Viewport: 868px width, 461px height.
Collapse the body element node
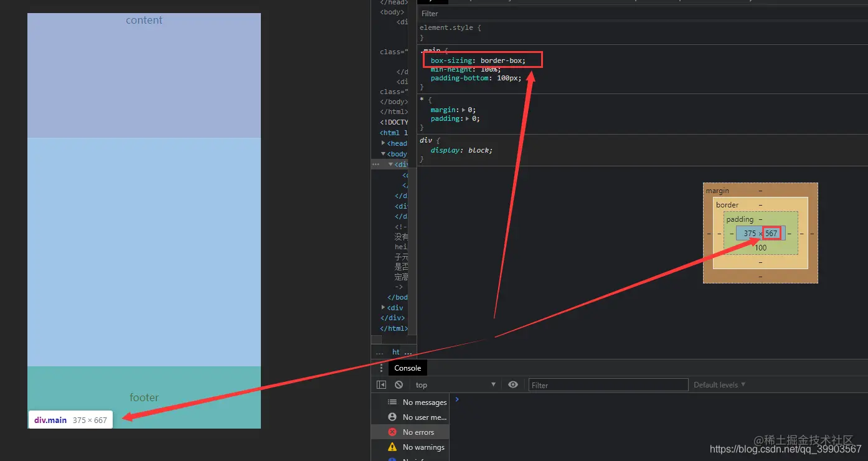pos(383,154)
